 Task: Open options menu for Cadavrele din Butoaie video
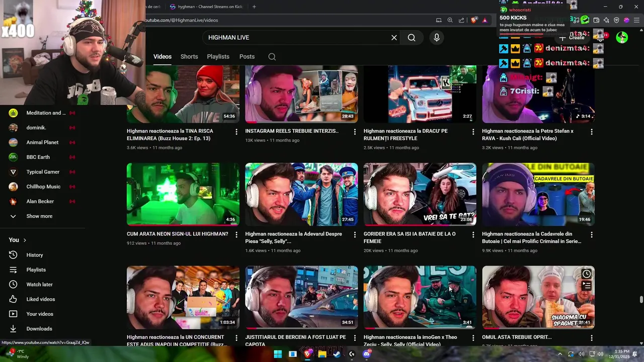coord(592,235)
